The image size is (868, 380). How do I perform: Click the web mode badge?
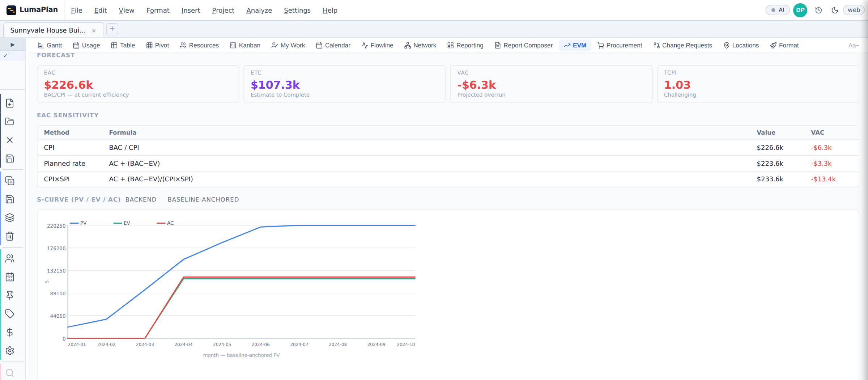854,10
